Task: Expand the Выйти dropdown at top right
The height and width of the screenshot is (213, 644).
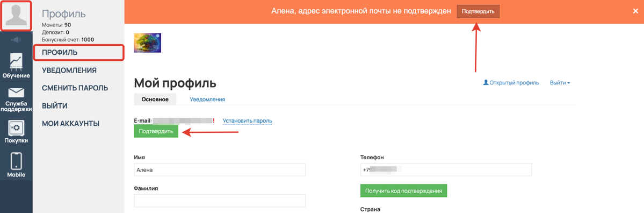Action: click(560, 83)
